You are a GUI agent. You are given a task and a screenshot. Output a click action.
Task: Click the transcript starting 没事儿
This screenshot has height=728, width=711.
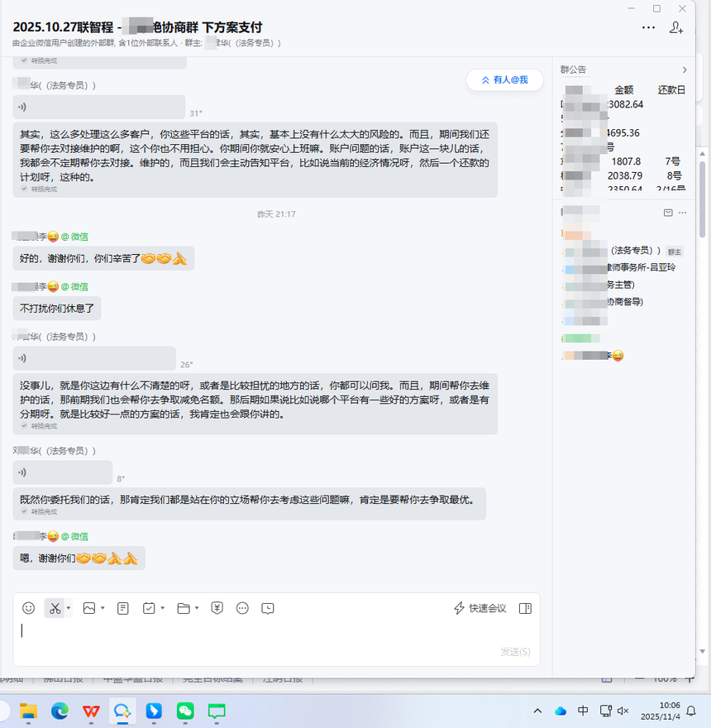[x=255, y=404]
